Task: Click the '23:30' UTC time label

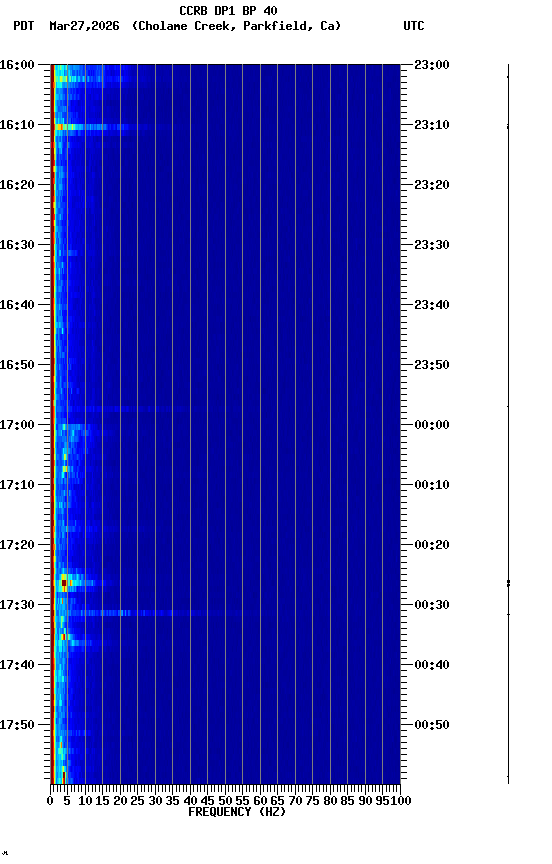Action: coord(432,245)
